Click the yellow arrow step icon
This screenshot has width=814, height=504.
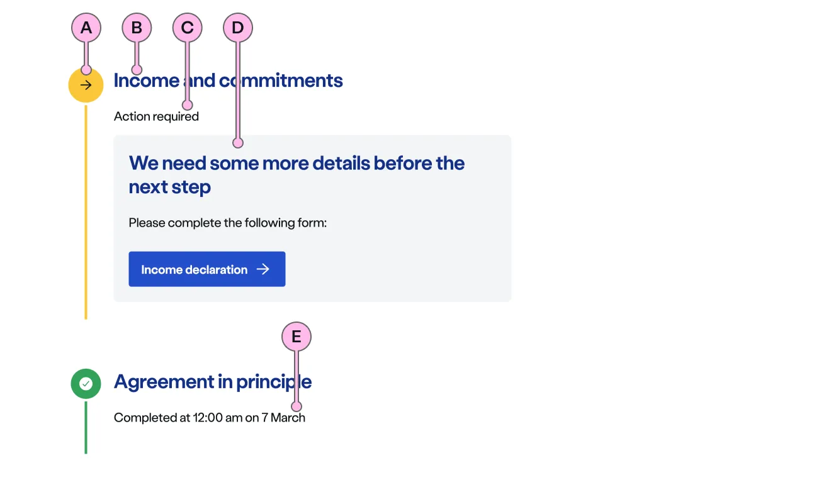click(x=86, y=86)
